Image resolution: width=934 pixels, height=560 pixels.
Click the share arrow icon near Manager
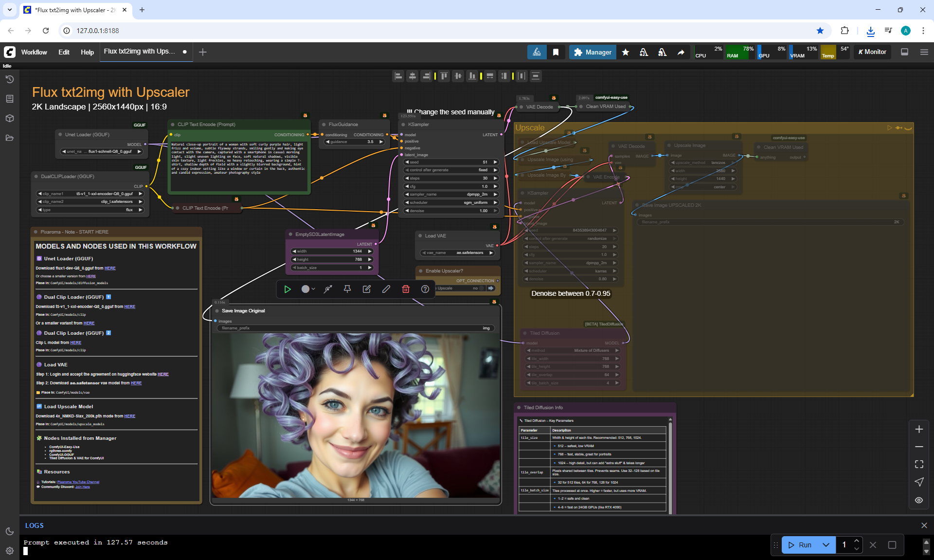click(x=681, y=52)
